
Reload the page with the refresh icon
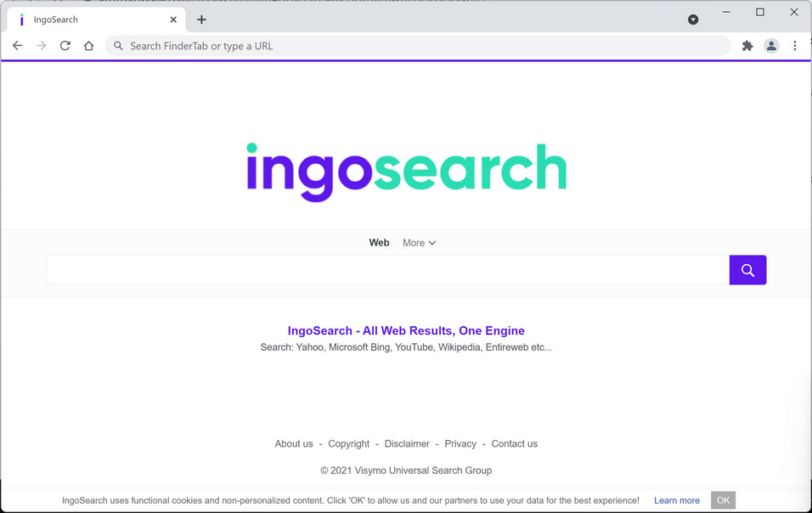tap(65, 46)
